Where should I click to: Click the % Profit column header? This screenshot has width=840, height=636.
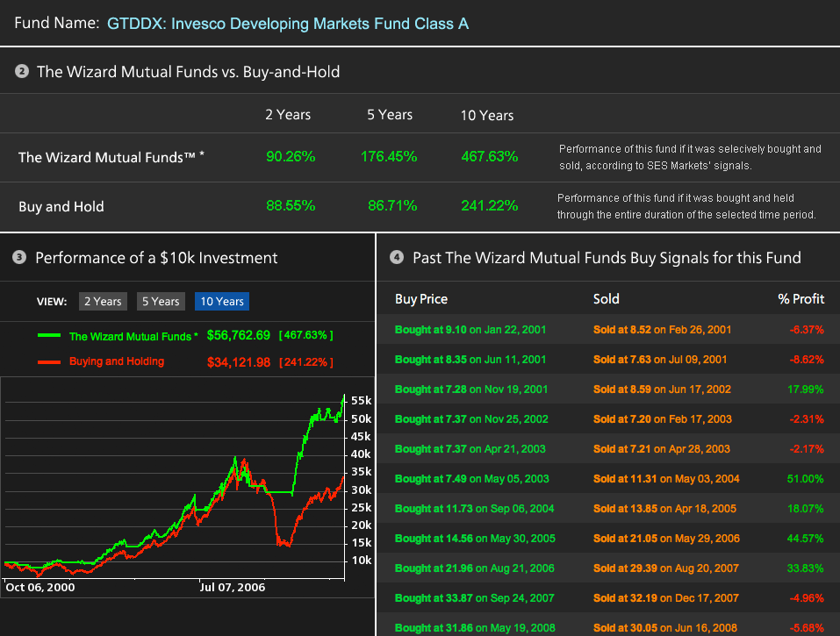[801, 299]
